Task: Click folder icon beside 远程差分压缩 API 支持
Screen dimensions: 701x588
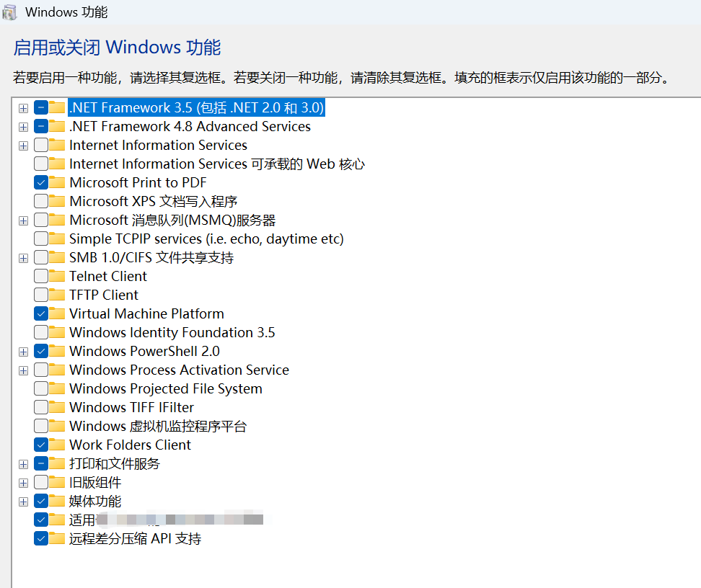Action: point(57,539)
